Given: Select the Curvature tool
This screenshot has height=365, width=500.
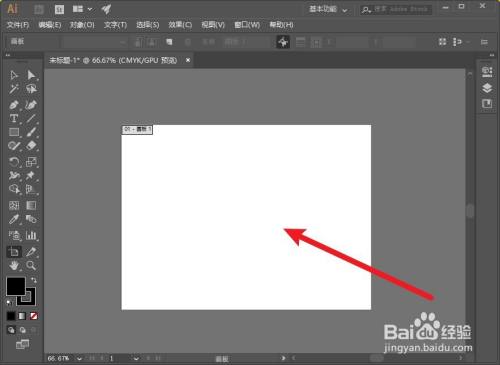Looking at the screenshot, I should (x=31, y=105).
